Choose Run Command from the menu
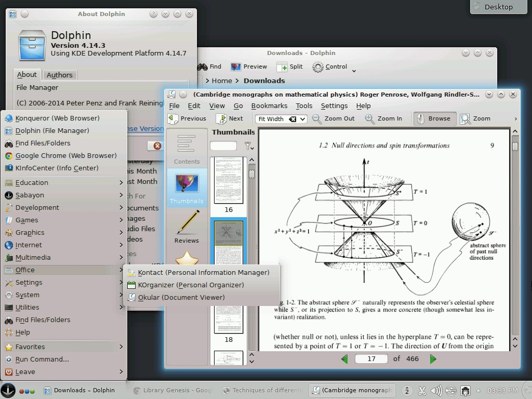The width and height of the screenshot is (532, 399). 64,360
